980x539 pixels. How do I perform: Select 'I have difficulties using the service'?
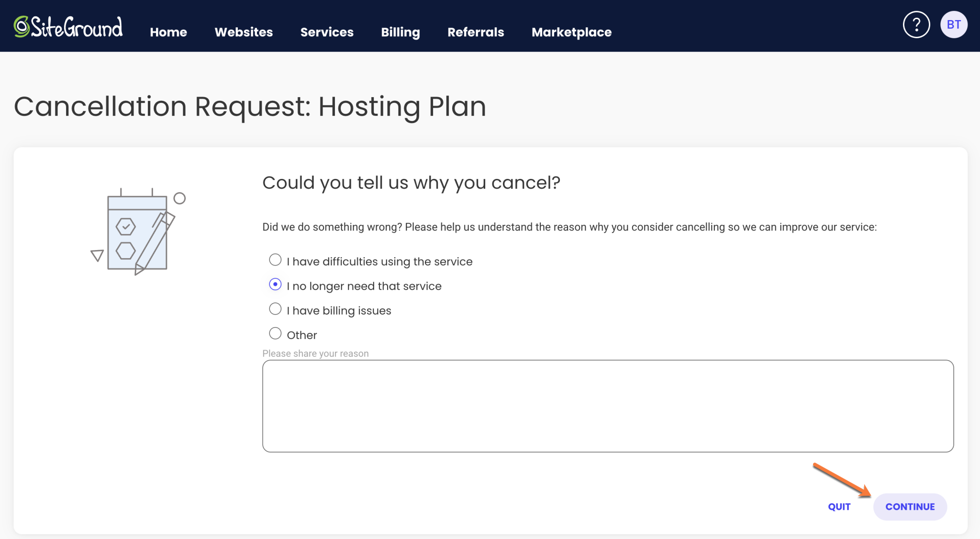point(275,260)
